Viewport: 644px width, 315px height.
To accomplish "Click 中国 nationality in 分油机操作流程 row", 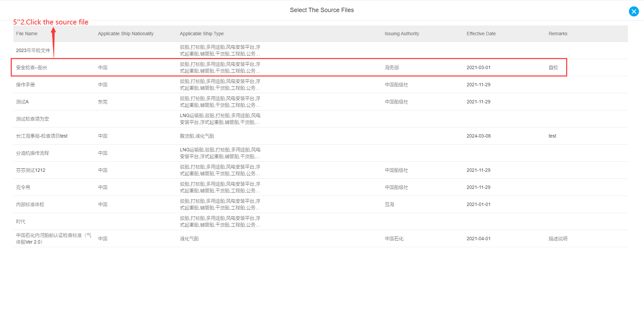I will click(x=103, y=153).
